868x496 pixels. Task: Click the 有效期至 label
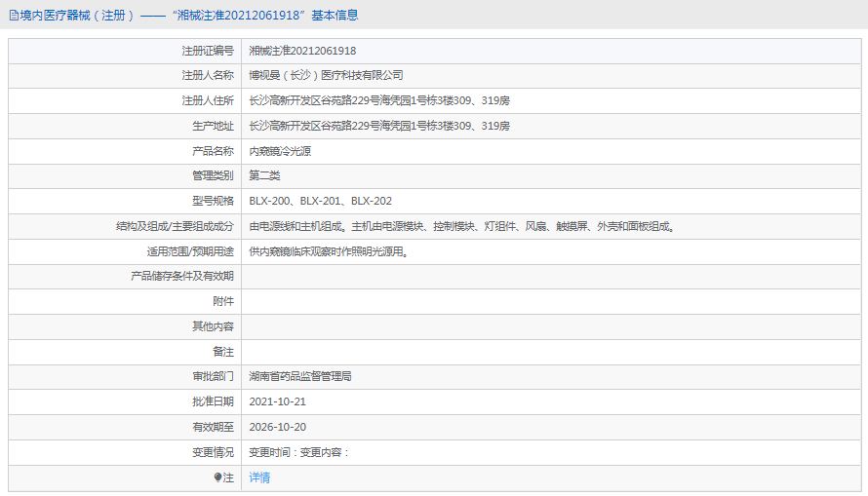(214, 428)
